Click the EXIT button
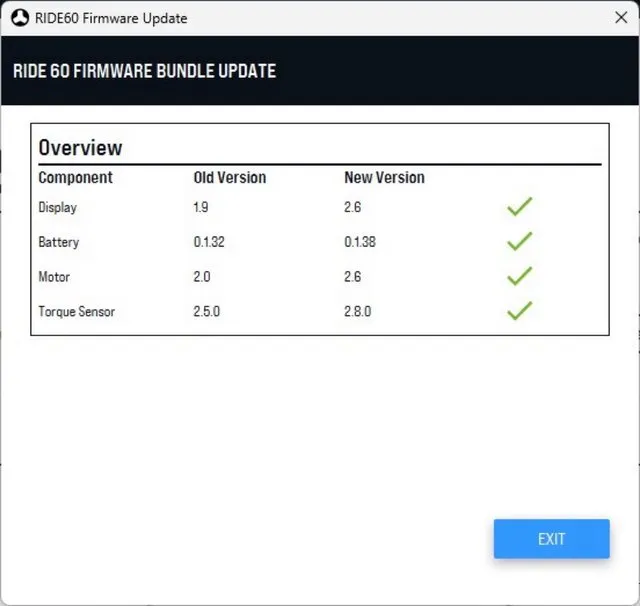The height and width of the screenshot is (606, 640). click(551, 539)
